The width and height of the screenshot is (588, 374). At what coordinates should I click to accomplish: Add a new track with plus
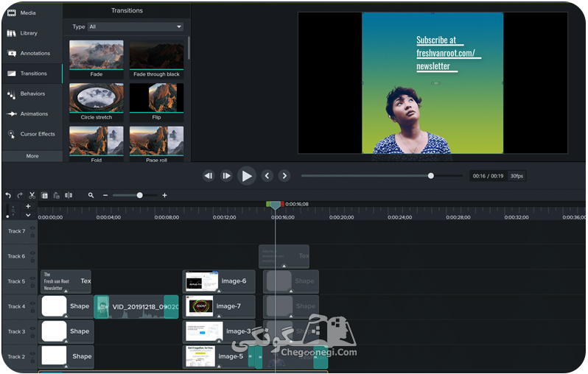(28, 206)
